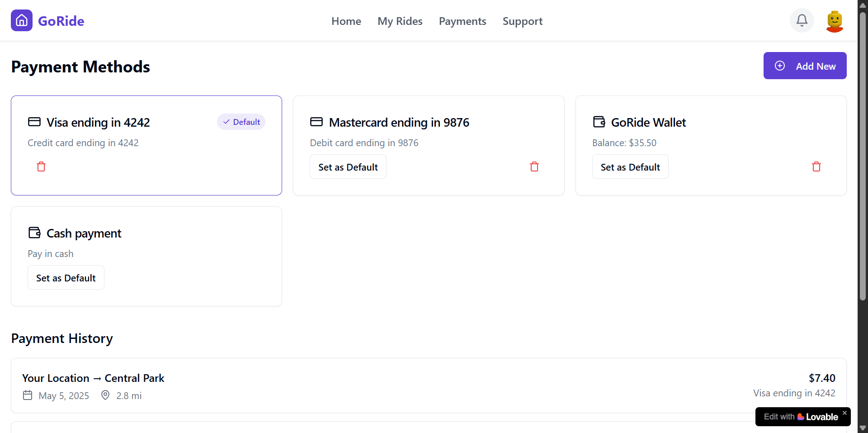The width and height of the screenshot is (868, 433).
Task: Click the page's vertical scrollbar thumb
Action: (863, 156)
